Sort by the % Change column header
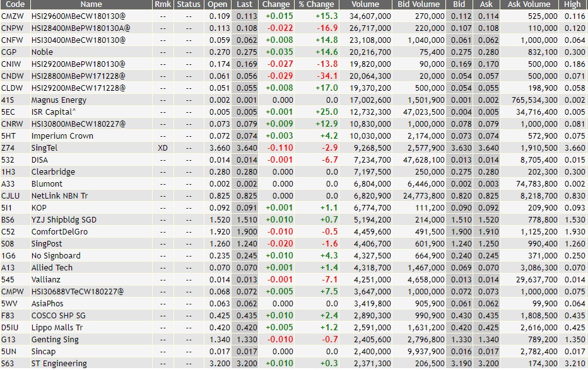Viewport: 588px width, 370px height. 316,4
